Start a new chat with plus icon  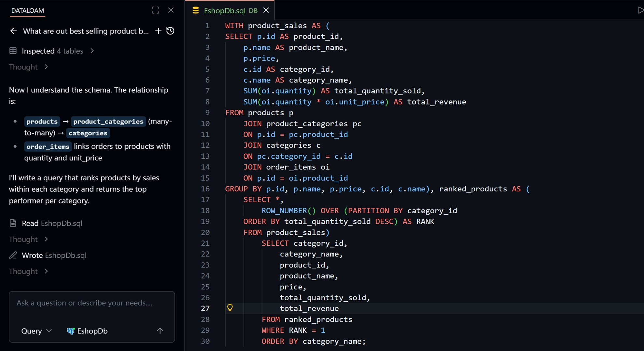pyautogui.click(x=158, y=31)
